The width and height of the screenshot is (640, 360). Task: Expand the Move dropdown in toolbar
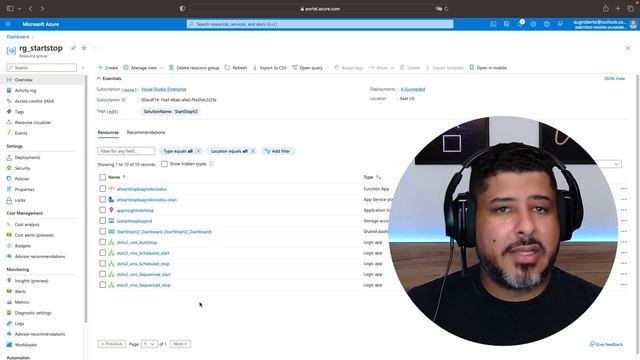pyautogui.click(x=381, y=68)
